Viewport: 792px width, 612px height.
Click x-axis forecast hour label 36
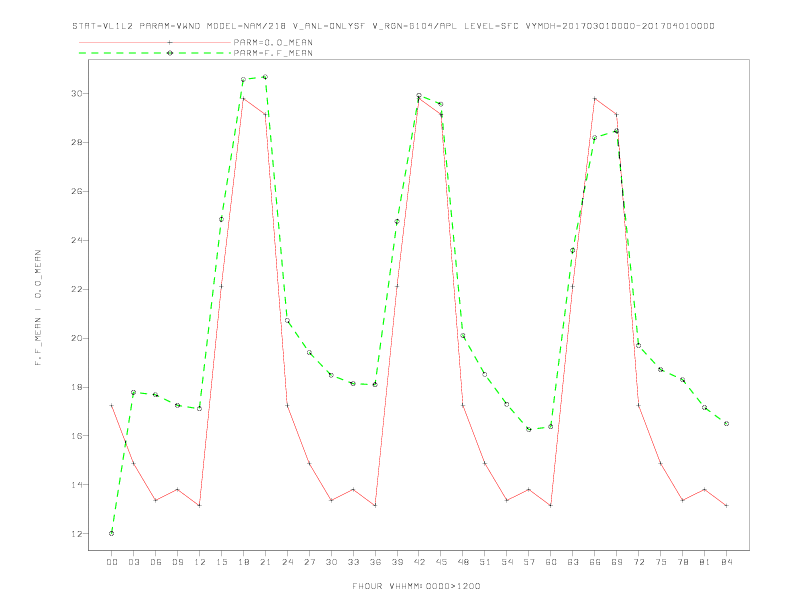click(x=375, y=562)
